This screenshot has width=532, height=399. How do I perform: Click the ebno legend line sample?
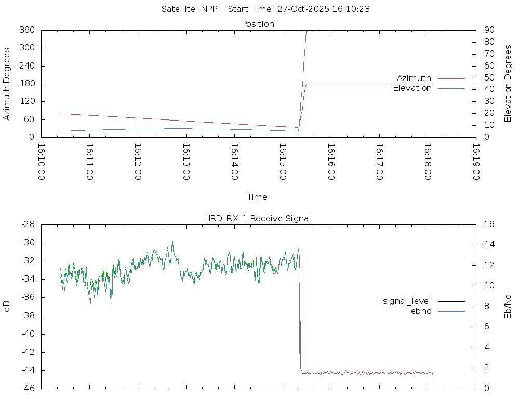tap(451, 311)
